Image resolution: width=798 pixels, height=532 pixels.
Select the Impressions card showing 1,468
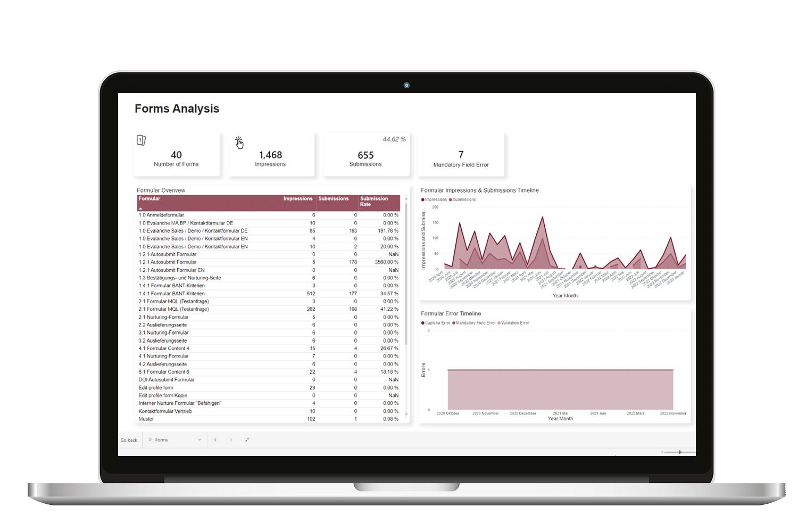click(271, 154)
